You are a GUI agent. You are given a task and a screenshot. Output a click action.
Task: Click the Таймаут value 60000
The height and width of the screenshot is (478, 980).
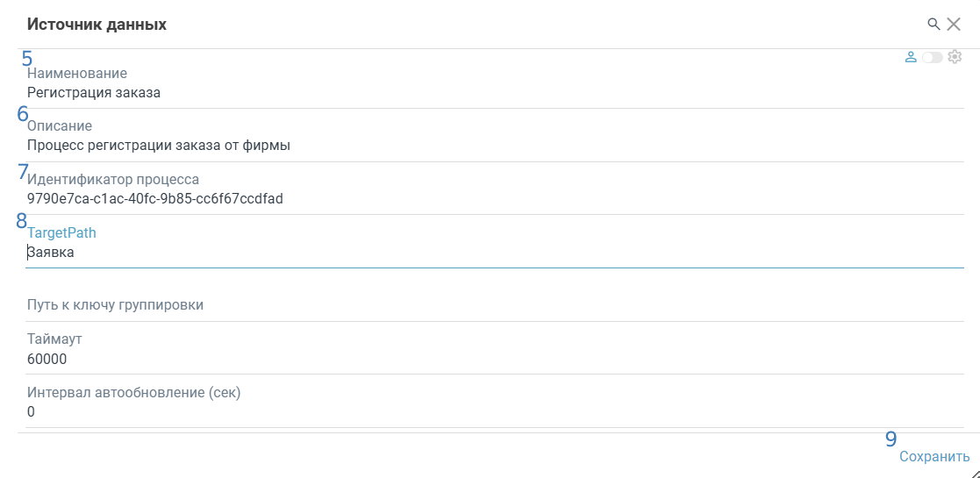(47, 360)
